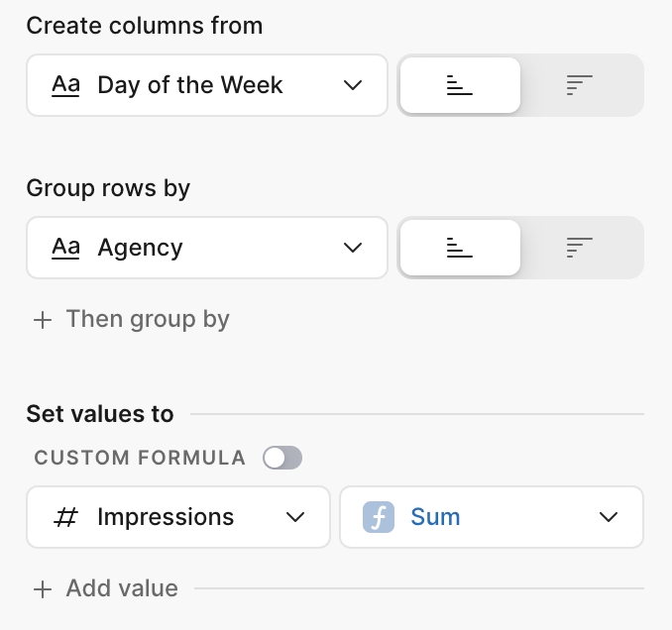Enable the Custom Formula toggle switch
The image size is (672, 630).
click(x=282, y=458)
